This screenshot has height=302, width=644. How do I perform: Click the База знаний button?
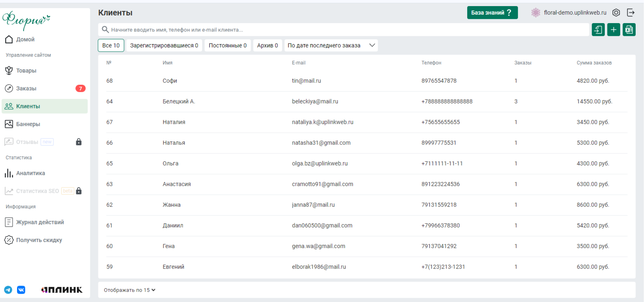pyautogui.click(x=492, y=13)
